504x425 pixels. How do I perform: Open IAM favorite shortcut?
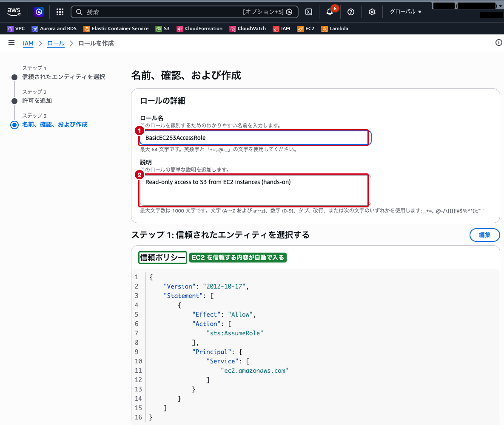[x=281, y=28]
